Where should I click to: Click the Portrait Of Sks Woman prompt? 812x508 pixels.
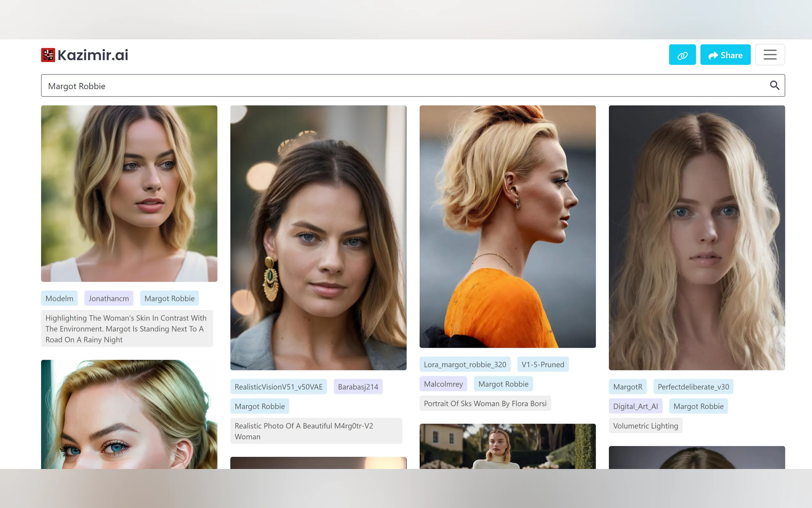(485, 403)
